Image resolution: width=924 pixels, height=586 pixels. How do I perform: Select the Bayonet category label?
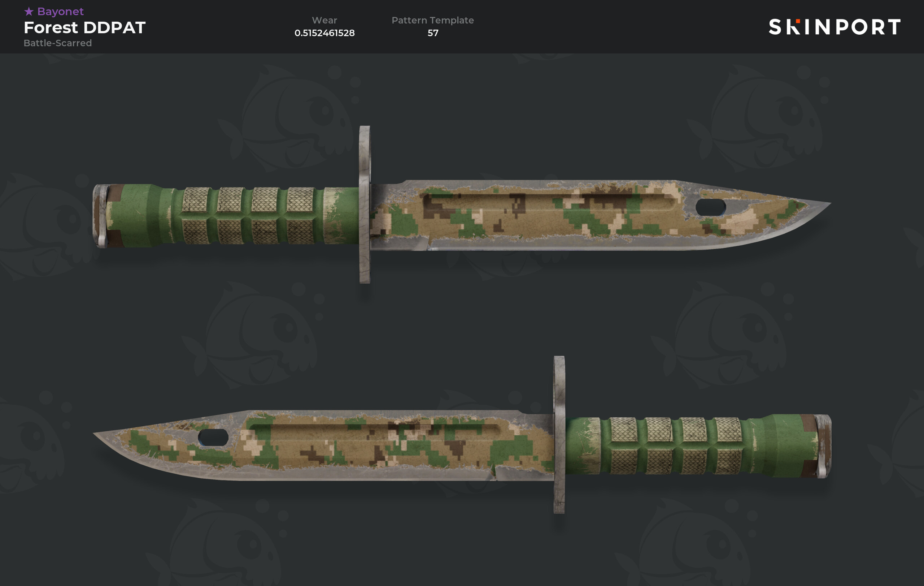click(x=60, y=12)
